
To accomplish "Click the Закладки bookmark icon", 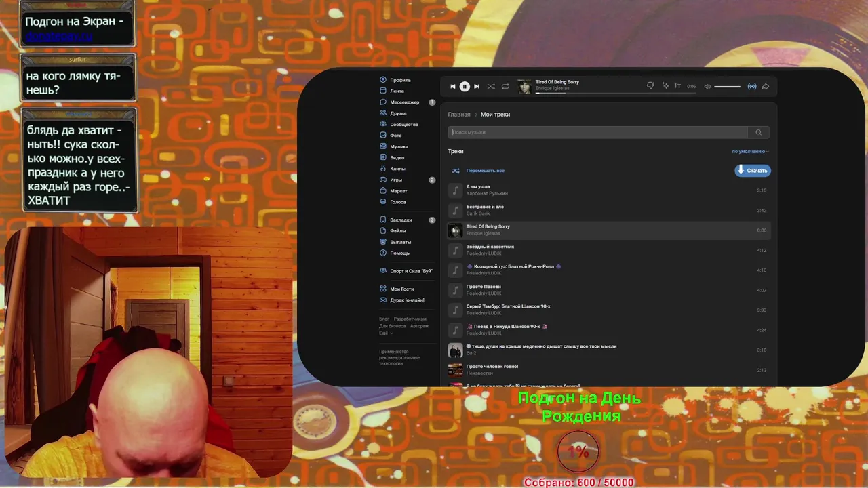I will (383, 220).
